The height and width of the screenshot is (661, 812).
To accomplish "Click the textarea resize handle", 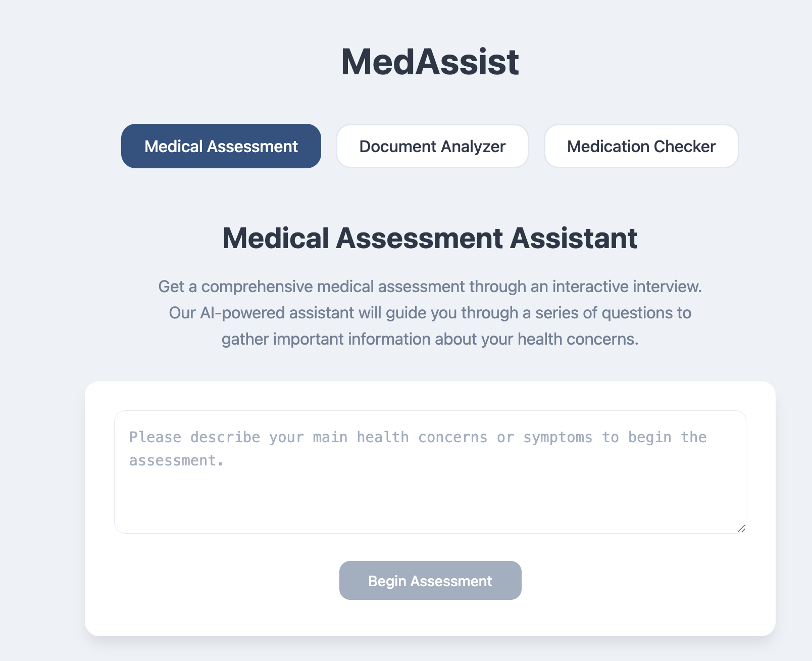I will 741,529.
